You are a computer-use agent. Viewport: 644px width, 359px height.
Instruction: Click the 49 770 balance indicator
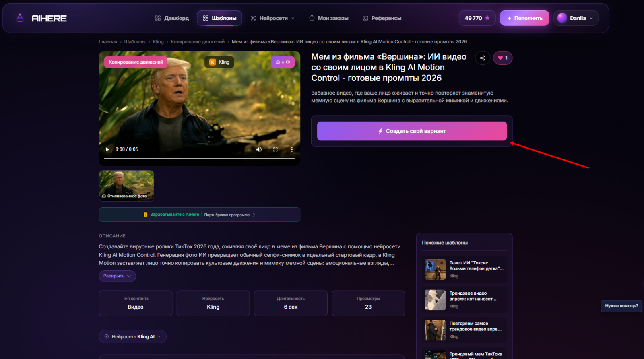pyautogui.click(x=477, y=18)
